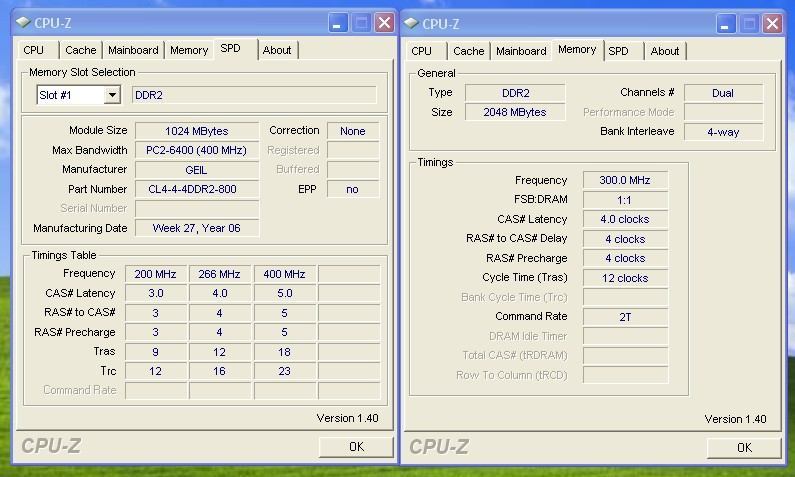Click OK button in left CPU-Z window
Image resolution: width=795 pixels, height=477 pixels.
click(x=356, y=447)
